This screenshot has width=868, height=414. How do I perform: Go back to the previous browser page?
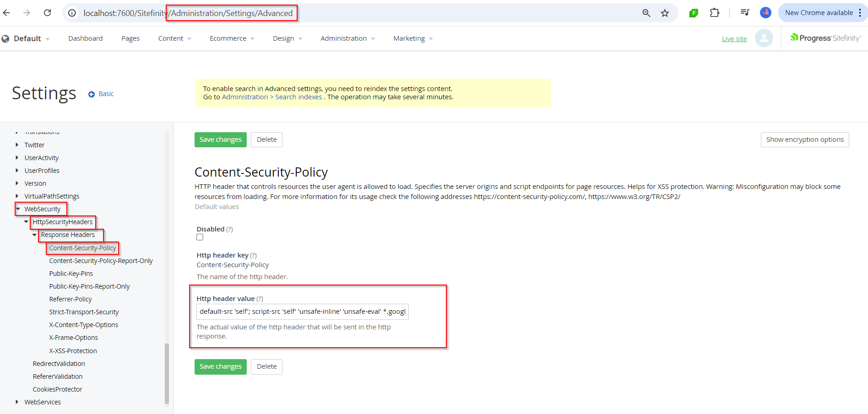point(6,13)
